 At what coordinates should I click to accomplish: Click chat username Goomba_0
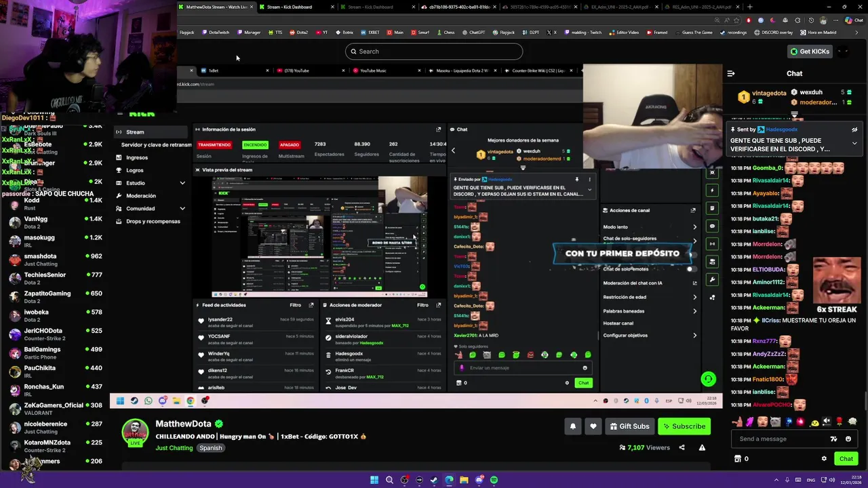point(767,168)
